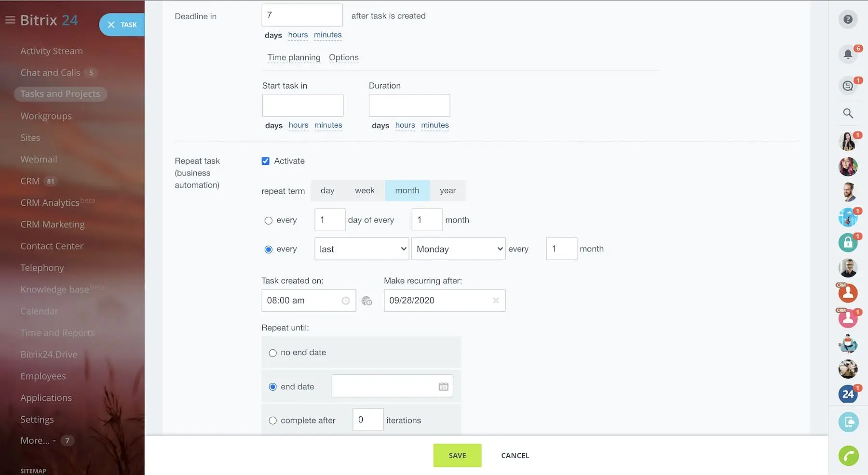The height and width of the screenshot is (475, 868).
Task: Click the Start task in input field
Action: click(302, 105)
